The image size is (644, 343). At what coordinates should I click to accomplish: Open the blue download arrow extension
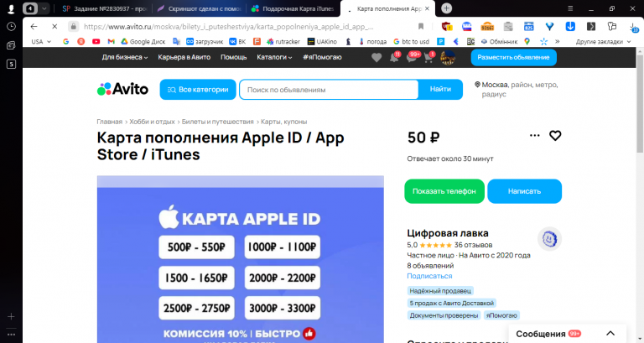(570, 26)
